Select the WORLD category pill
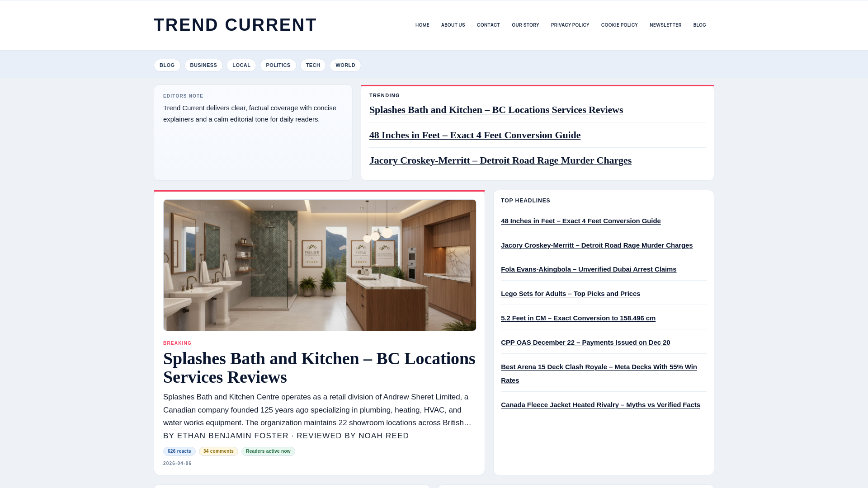 (345, 65)
